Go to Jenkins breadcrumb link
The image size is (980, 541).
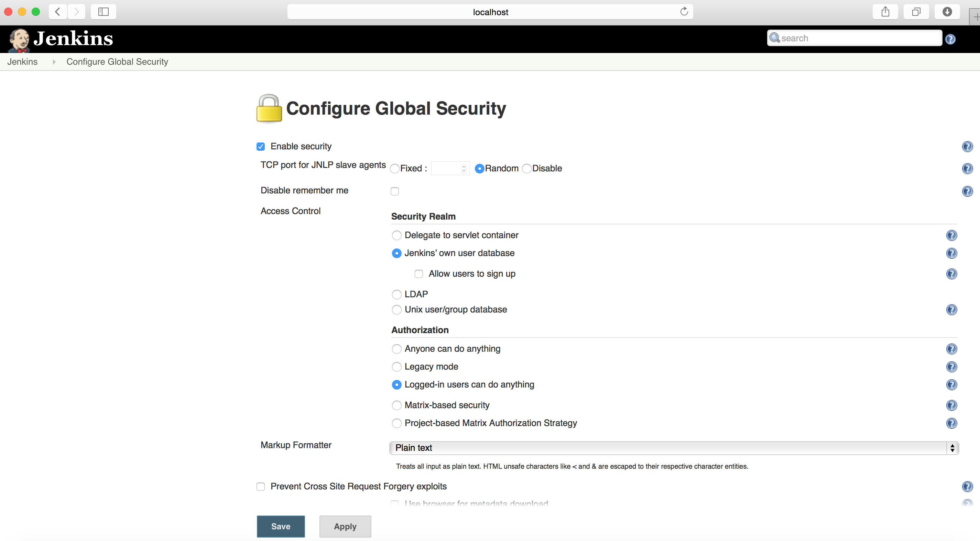tap(22, 62)
